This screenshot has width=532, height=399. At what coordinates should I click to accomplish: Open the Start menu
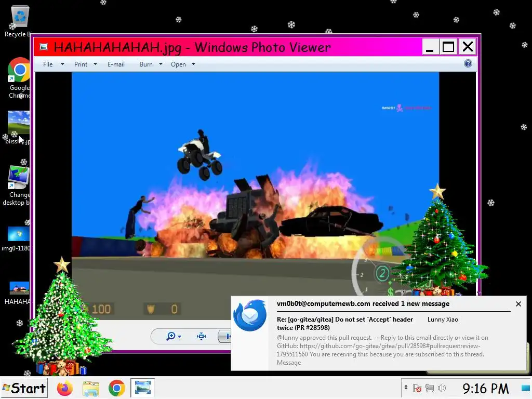[24, 388]
